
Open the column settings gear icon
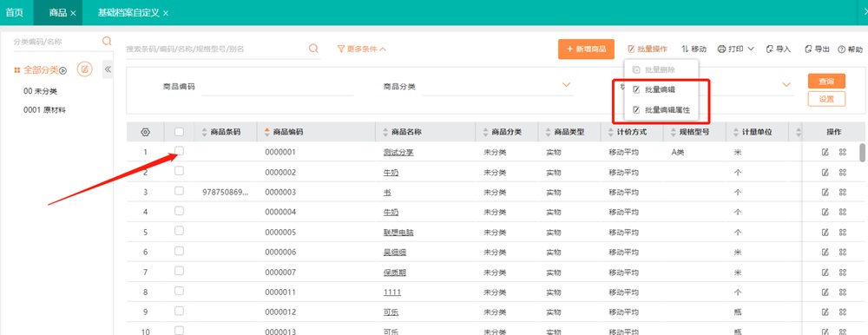(x=145, y=132)
